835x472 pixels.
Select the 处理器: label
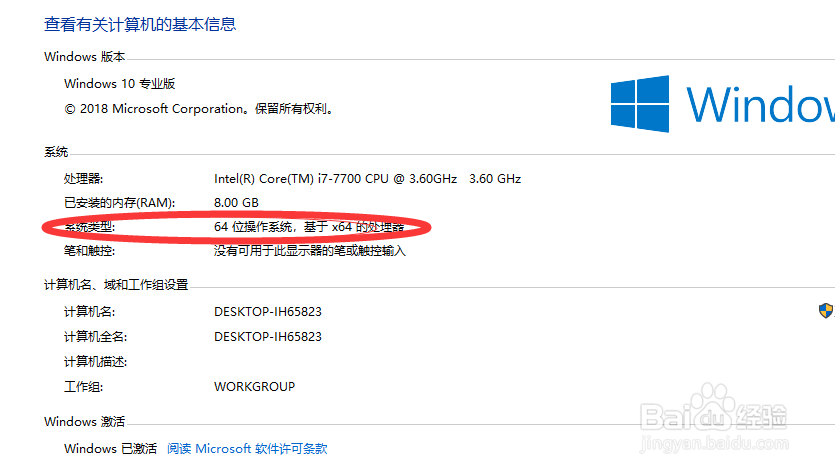pyautogui.click(x=84, y=178)
